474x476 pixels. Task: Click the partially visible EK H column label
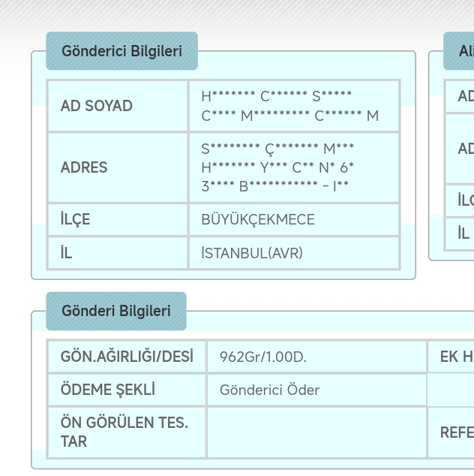click(x=456, y=357)
